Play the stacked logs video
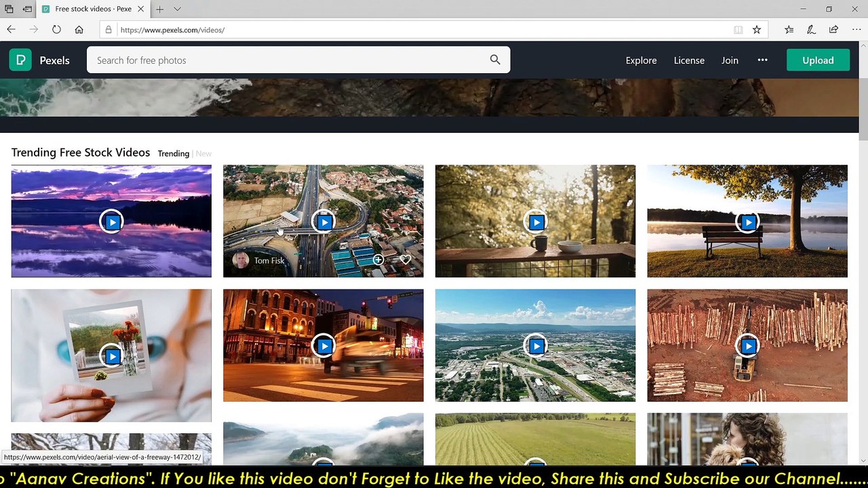The height and width of the screenshot is (488, 868). click(747, 346)
